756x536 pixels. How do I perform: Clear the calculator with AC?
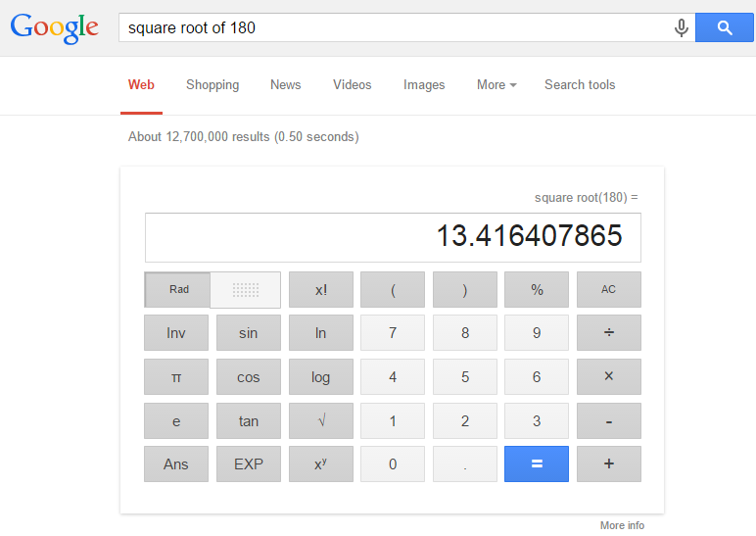tap(608, 290)
